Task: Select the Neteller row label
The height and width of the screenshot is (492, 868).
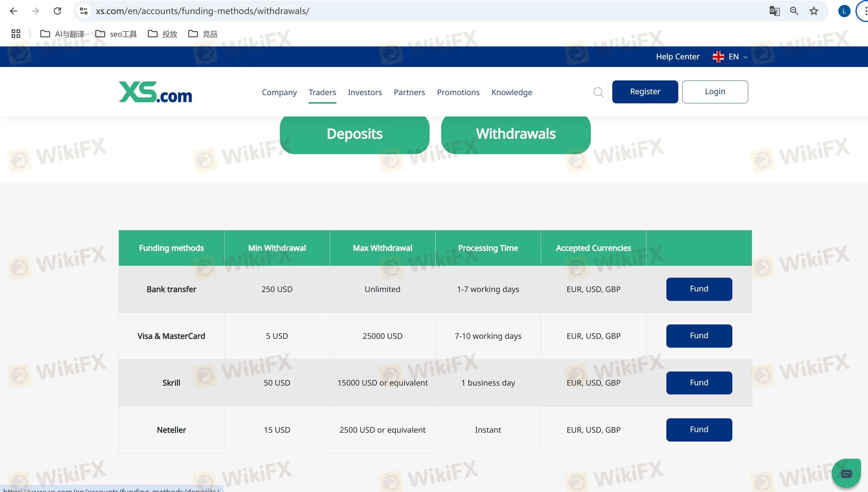Action: 171,430
